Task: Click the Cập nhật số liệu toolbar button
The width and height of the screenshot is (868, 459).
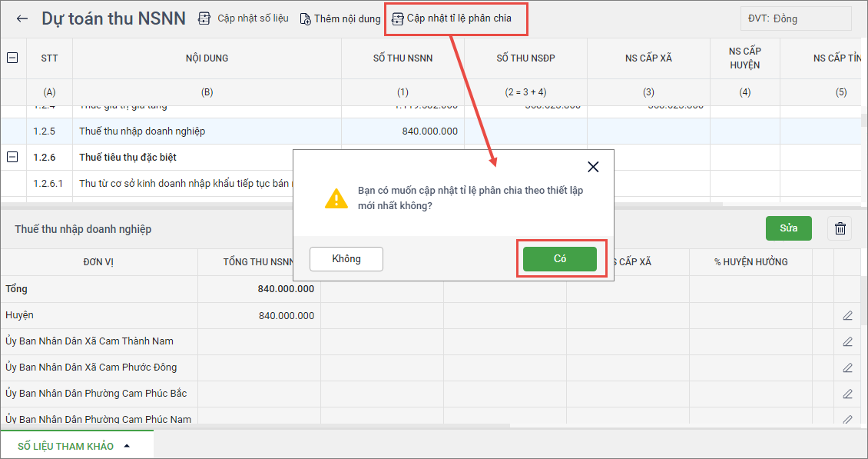Action: tap(244, 18)
